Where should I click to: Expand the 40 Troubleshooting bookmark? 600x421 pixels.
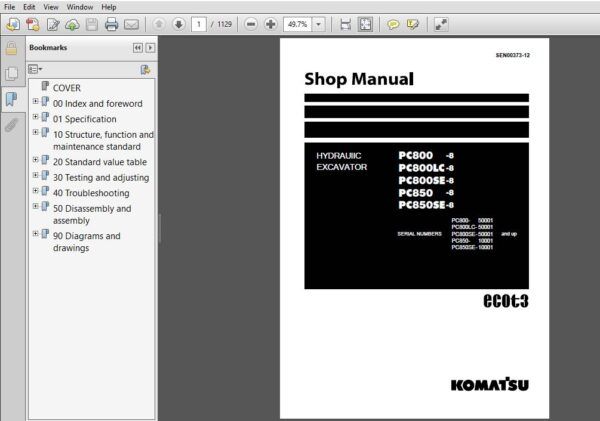point(36,191)
